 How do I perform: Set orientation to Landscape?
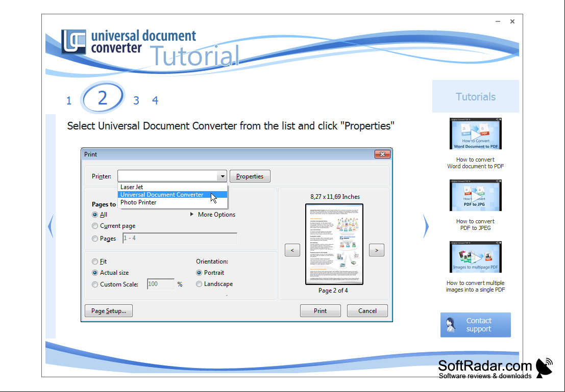199,284
